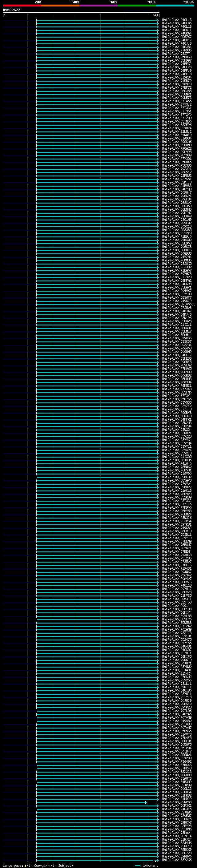
Task: Select the UniRef100_A7Y3D1 label
Action: tap(177, 159)
